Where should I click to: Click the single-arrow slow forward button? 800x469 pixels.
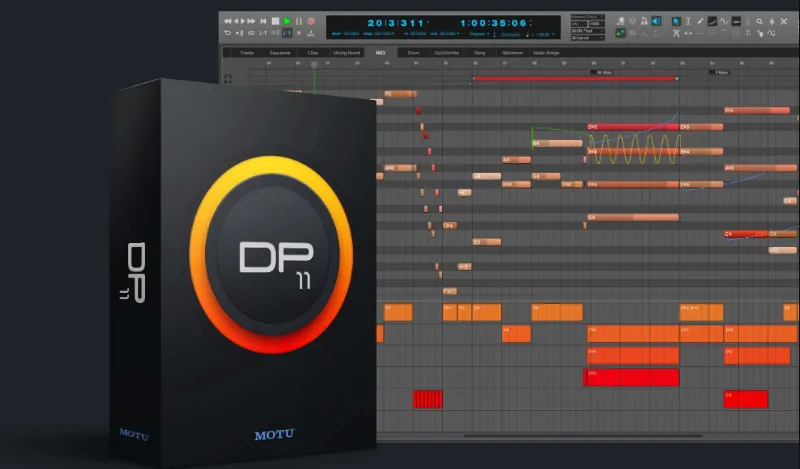243,21
